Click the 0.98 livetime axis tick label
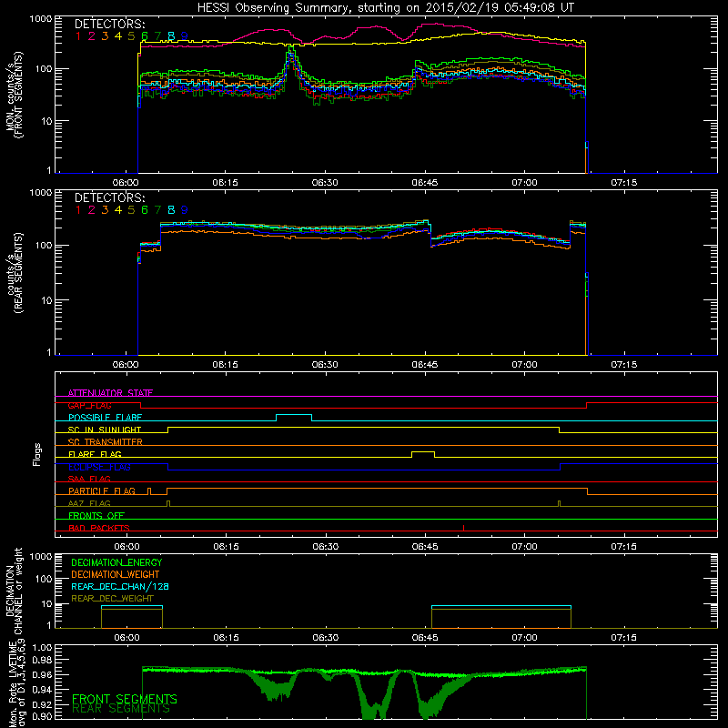The image size is (728, 728). pos(42,660)
